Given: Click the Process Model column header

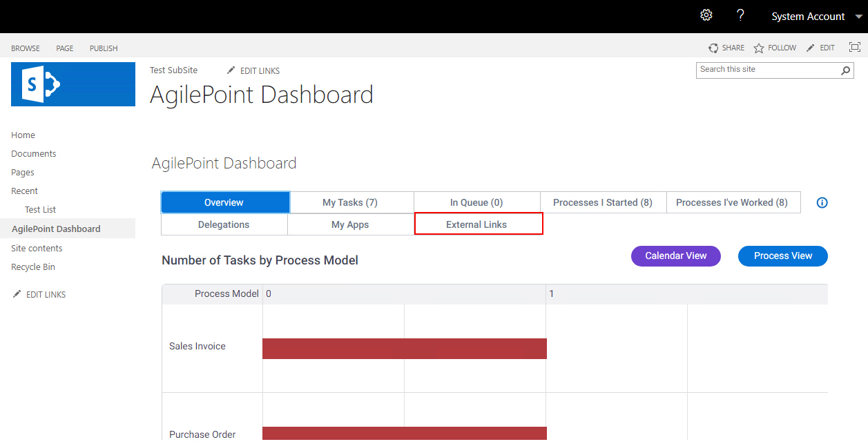Looking at the screenshot, I should click(x=226, y=294).
